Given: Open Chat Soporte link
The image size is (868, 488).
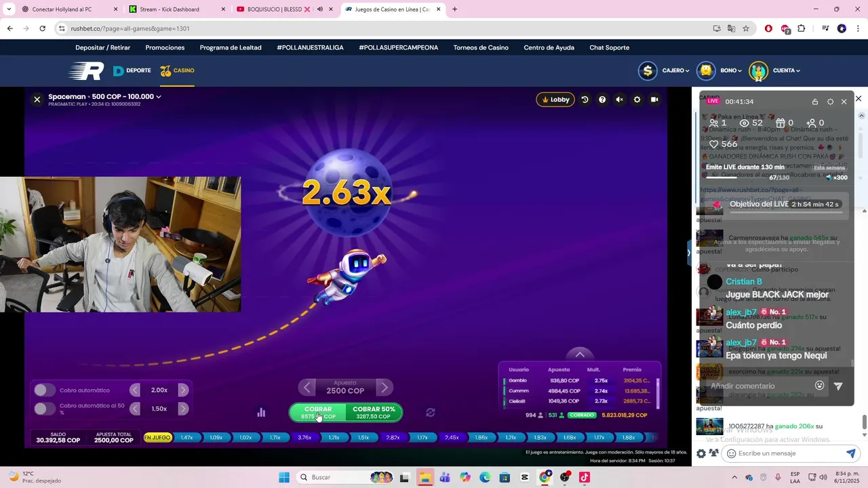Looking at the screenshot, I should tap(610, 47).
